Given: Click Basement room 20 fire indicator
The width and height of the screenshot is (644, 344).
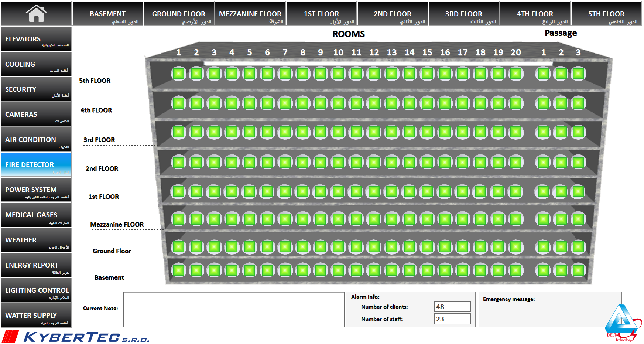Looking at the screenshot, I should click(515, 270).
